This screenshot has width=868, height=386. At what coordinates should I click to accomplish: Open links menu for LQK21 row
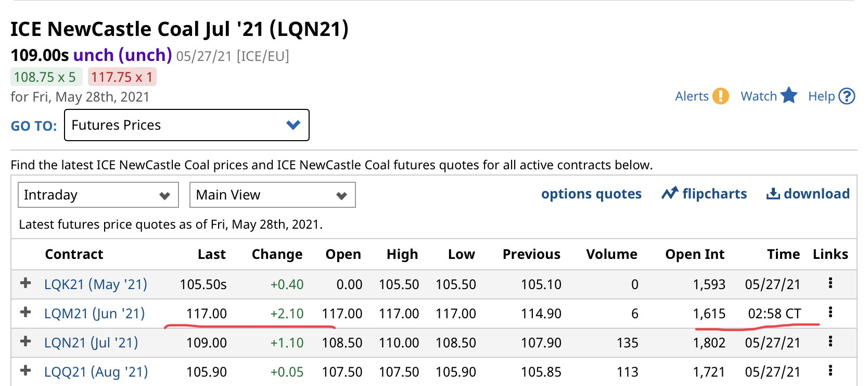(831, 283)
